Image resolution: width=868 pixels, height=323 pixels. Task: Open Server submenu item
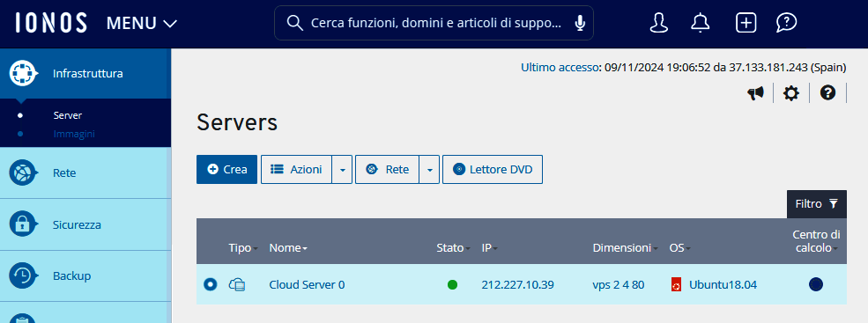[68, 115]
